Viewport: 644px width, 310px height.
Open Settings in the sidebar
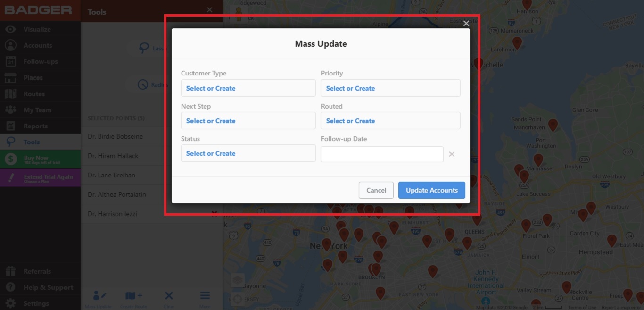point(40,303)
